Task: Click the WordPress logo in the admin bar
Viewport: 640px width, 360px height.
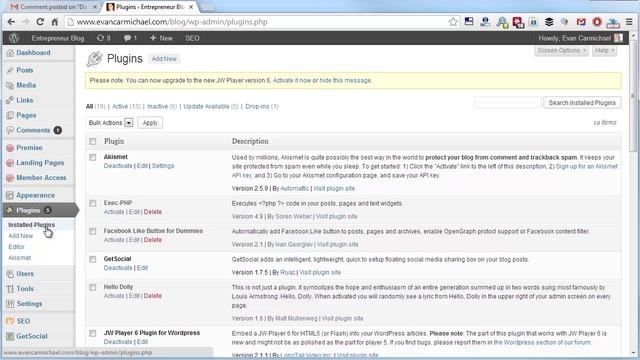Action: point(14,38)
